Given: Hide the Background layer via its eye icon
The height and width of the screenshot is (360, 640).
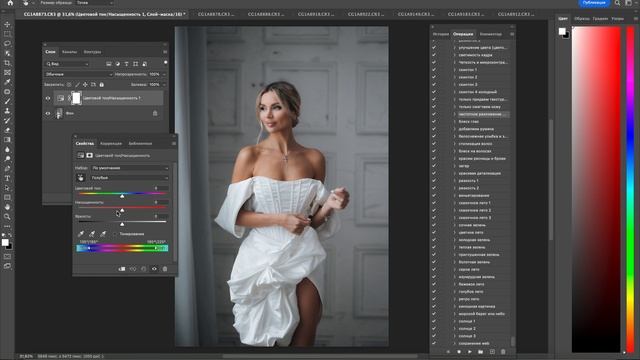Looking at the screenshot, I should click(48, 113).
